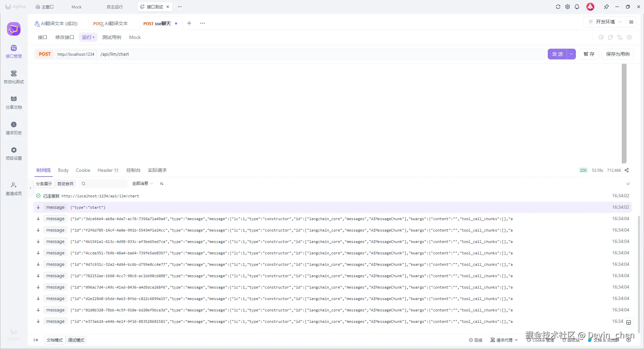Viewport: 644px width, 349px height.
Task: Select the message row with id e373ab24
Action: 332,321
